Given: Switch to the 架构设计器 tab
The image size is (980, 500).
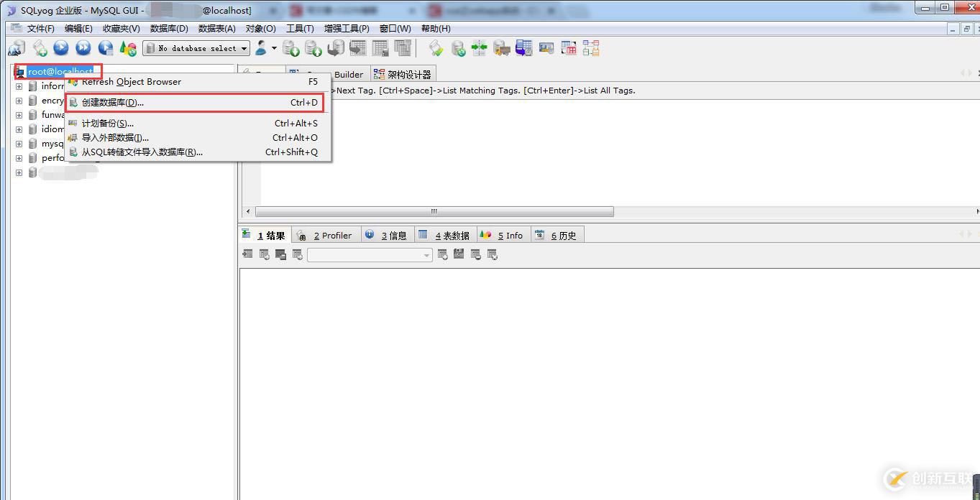Looking at the screenshot, I should [403, 74].
